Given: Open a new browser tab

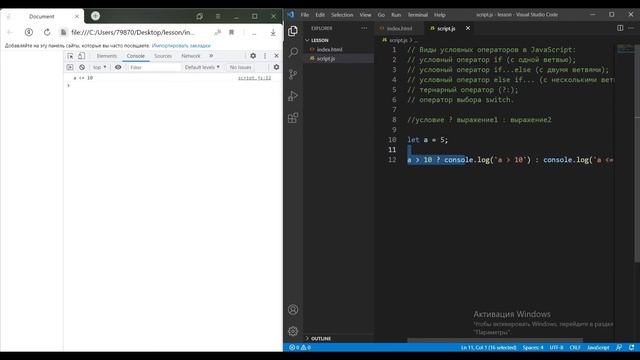Looking at the screenshot, I should [x=95, y=16].
